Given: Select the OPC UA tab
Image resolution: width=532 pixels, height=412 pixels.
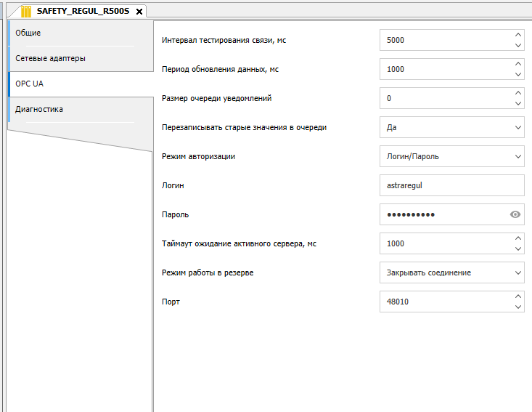Looking at the screenshot, I should click(30, 84).
